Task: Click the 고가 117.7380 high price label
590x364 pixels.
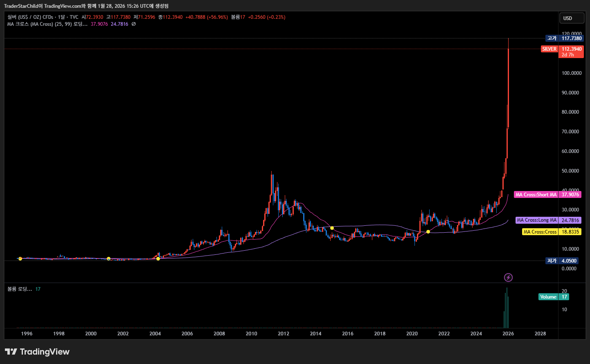Action: tap(565, 38)
